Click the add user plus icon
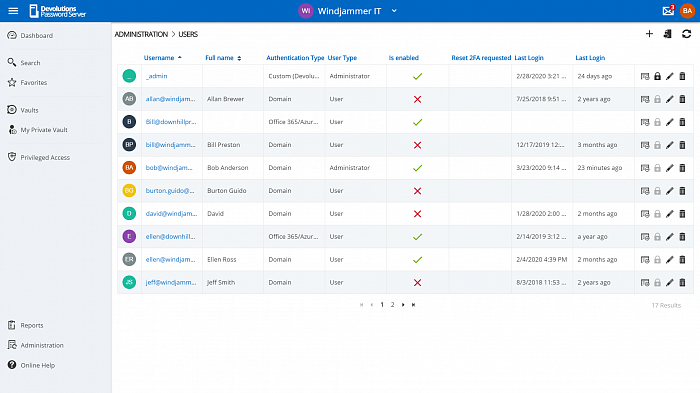This screenshot has width=700, height=393. click(x=649, y=34)
